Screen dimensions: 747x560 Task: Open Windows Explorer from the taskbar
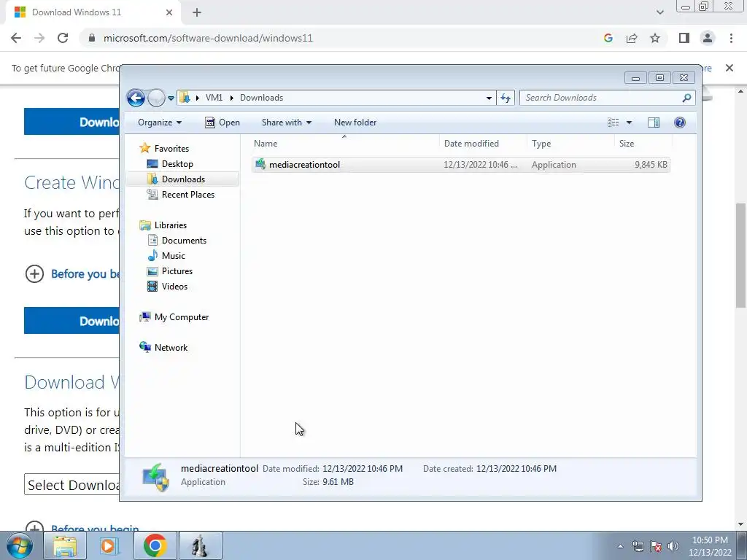65,545
